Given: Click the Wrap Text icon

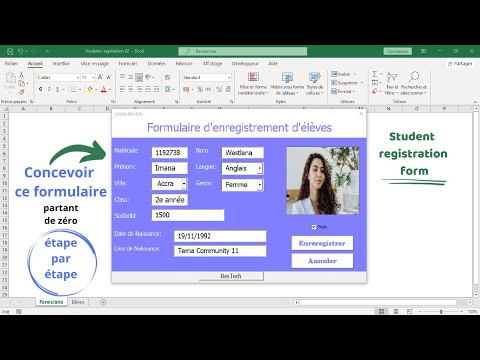Looking at the screenshot, I should [x=167, y=77].
